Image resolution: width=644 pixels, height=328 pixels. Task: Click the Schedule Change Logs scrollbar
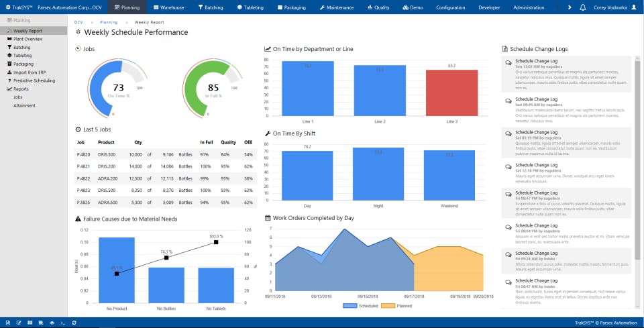coord(637,160)
